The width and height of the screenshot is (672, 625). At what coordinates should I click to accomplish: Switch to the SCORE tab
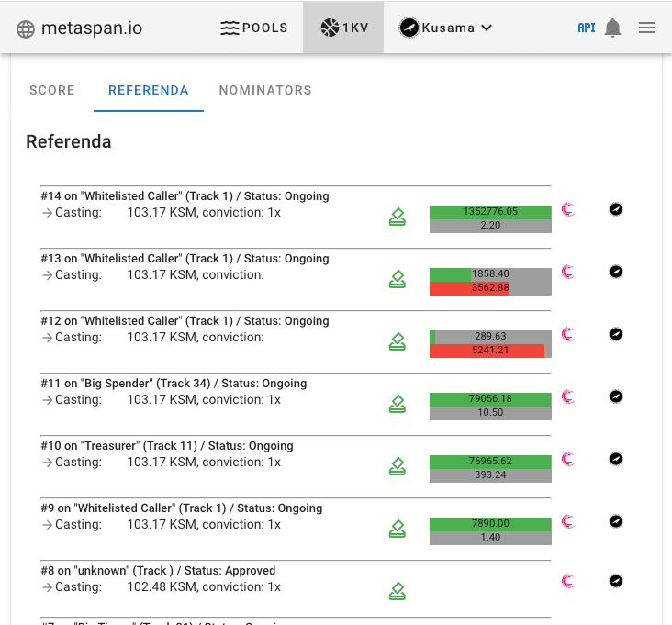[52, 90]
